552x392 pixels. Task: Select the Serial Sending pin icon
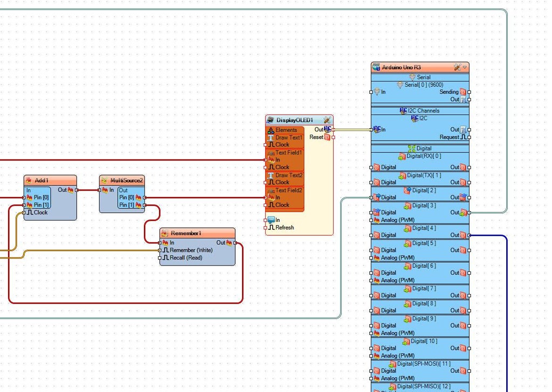tap(463, 92)
